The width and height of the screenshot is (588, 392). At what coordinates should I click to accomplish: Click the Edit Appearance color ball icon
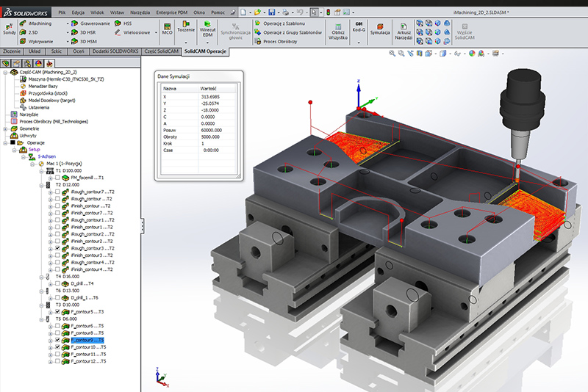pyautogui.click(x=472, y=54)
